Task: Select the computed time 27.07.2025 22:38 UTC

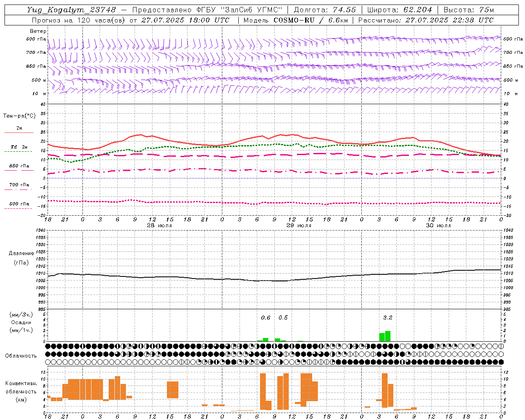Action: pos(449,20)
